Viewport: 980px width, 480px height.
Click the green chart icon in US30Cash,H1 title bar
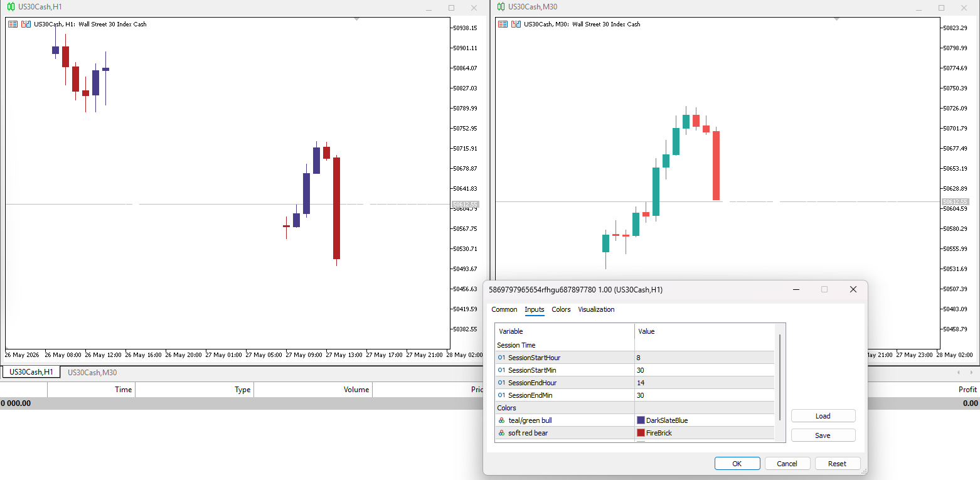[x=11, y=7]
